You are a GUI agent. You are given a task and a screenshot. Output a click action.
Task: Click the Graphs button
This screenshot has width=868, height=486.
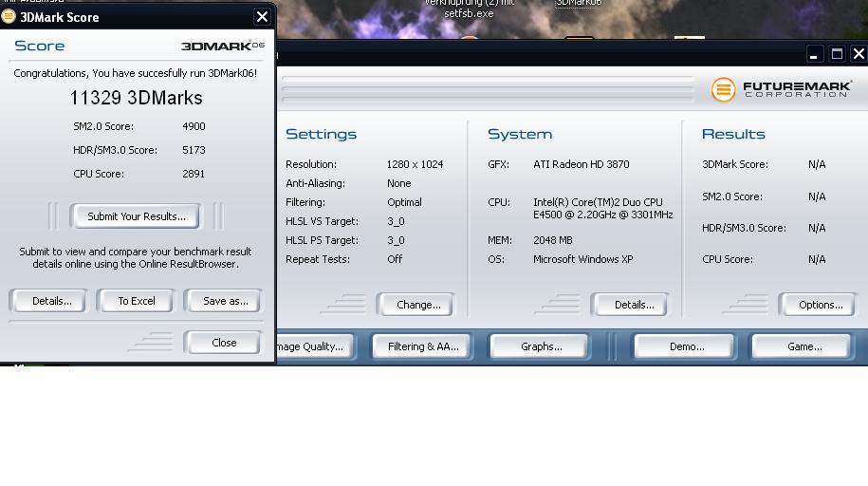(541, 346)
